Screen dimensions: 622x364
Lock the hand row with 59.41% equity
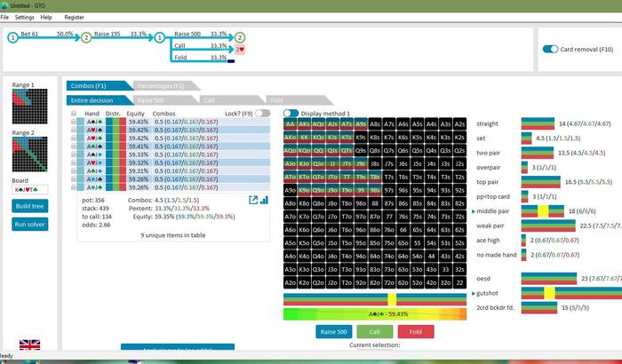pos(74,146)
